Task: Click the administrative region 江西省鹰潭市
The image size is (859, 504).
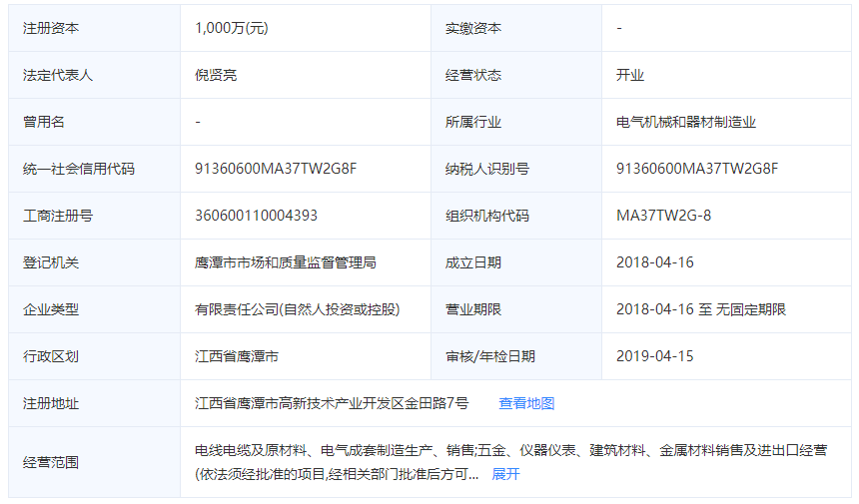Action: point(237,356)
